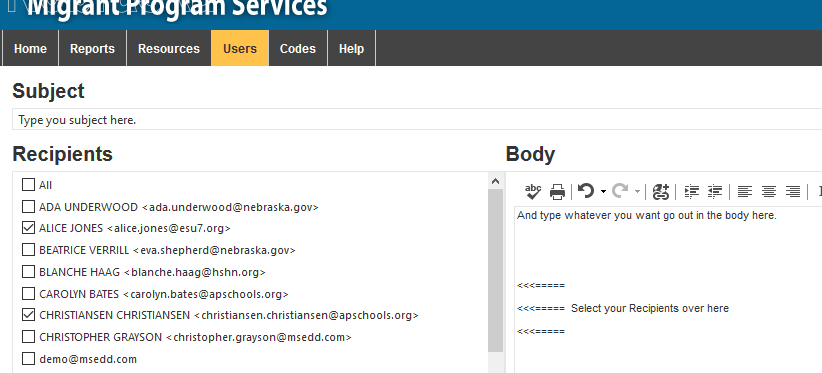The width and height of the screenshot is (822, 373).
Task: Open the Resources menu
Action: (x=169, y=48)
